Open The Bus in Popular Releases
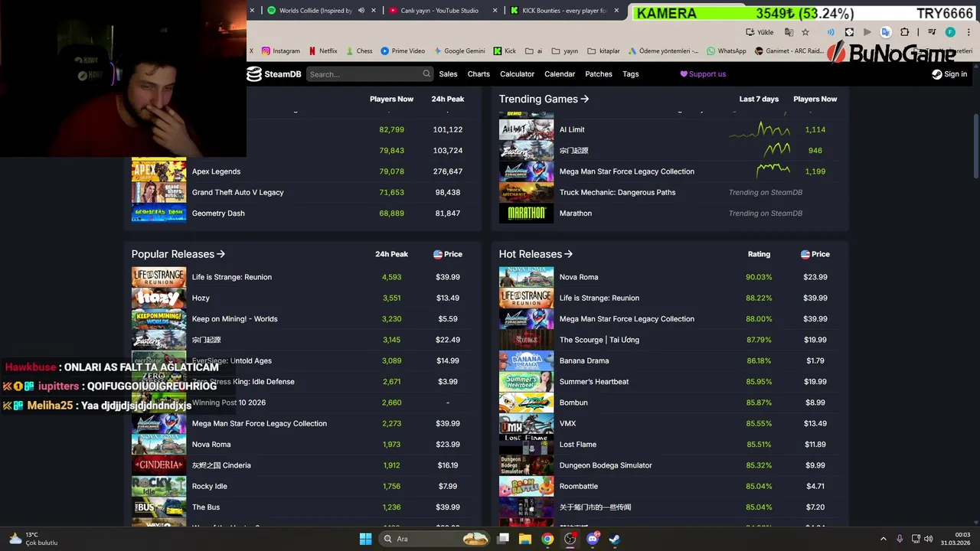980x551 pixels. pos(206,507)
